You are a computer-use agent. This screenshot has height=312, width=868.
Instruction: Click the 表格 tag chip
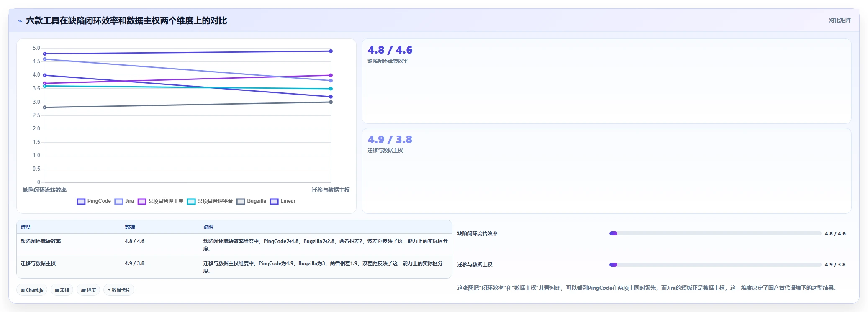pos(62,290)
